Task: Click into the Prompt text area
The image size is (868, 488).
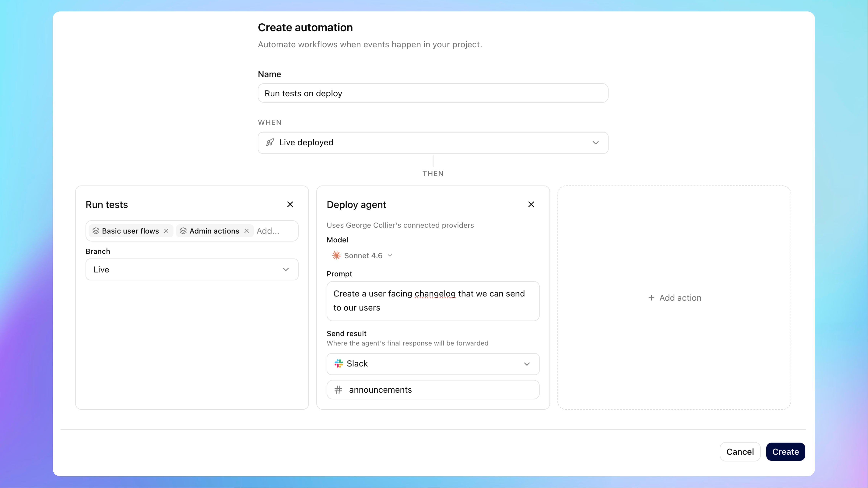Action: tap(433, 301)
